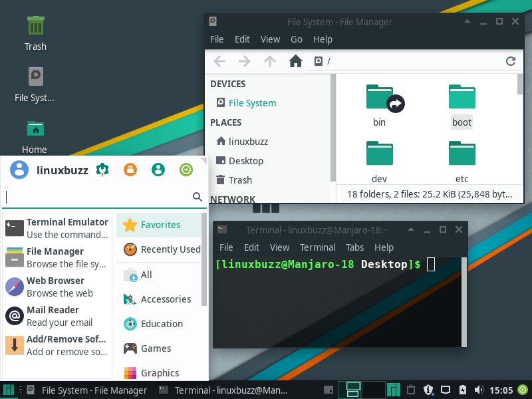The height and width of the screenshot is (399, 532).
Task: Click the search magnifier icon in menu
Action: point(197,196)
